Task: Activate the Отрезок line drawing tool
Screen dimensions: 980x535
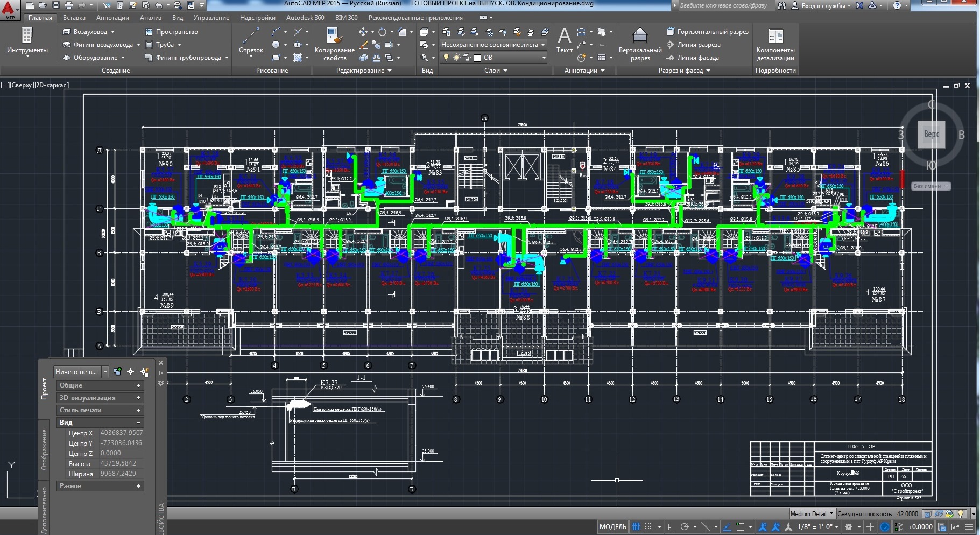Action: click(251, 41)
